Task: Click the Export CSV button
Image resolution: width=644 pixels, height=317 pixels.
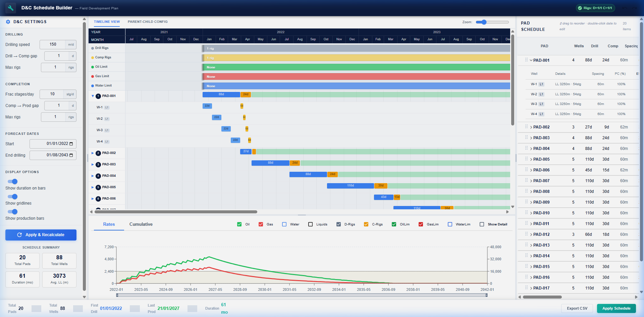Action: [577, 308]
